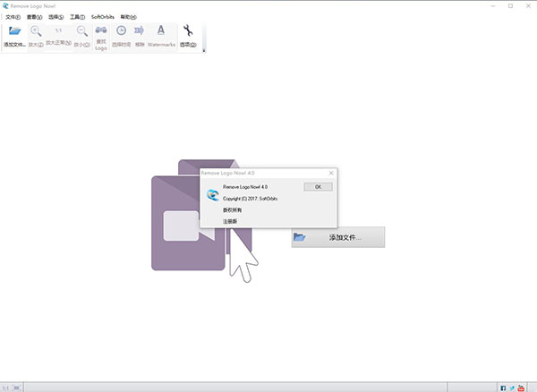The image size is (537, 392).
Task: Open the File (文件) menu
Action: point(12,17)
